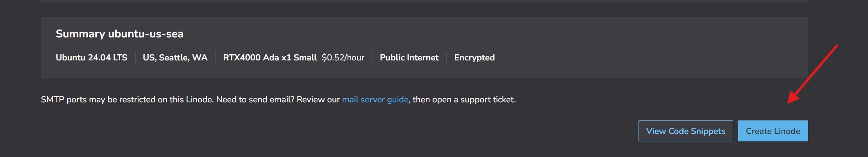Viewport: 868px width, 157px height.
Task: Click the ubuntu-us-sea label in the heading
Action: pos(146,34)
